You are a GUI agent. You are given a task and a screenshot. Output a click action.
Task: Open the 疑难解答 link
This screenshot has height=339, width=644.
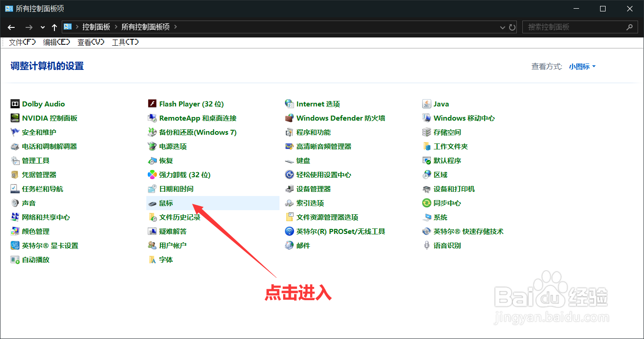pyautogui.click(x=173, y=231)
